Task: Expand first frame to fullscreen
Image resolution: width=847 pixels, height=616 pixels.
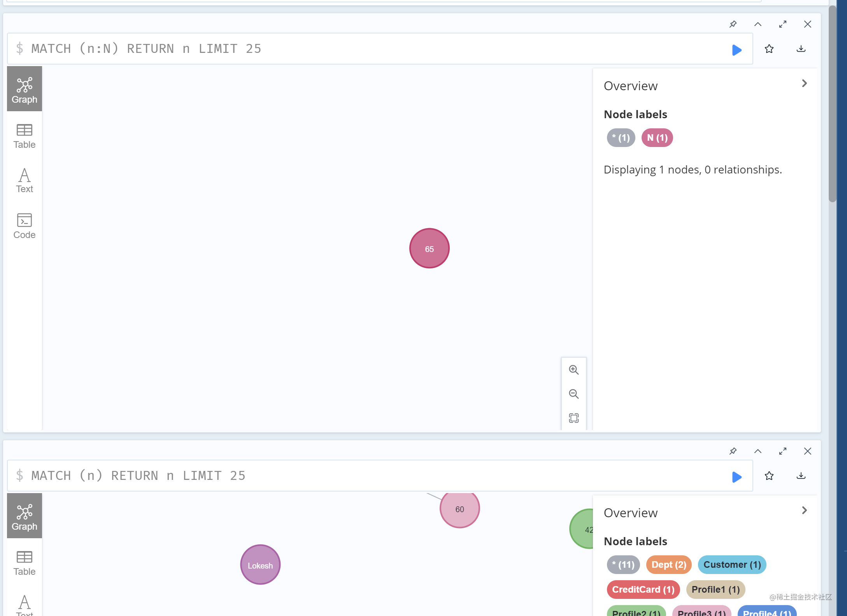Action: click(x=783, y=24)
